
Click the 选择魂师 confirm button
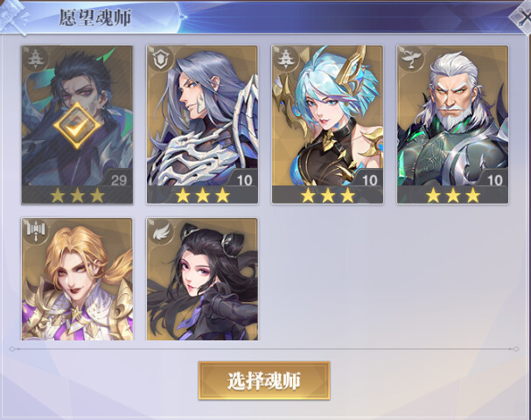tap(264, 381)
